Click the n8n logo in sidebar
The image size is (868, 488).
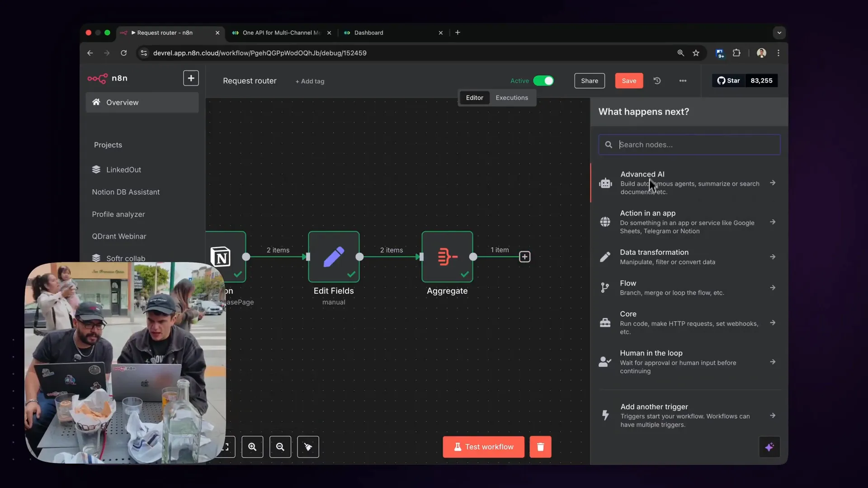click(x=108, y=78)
